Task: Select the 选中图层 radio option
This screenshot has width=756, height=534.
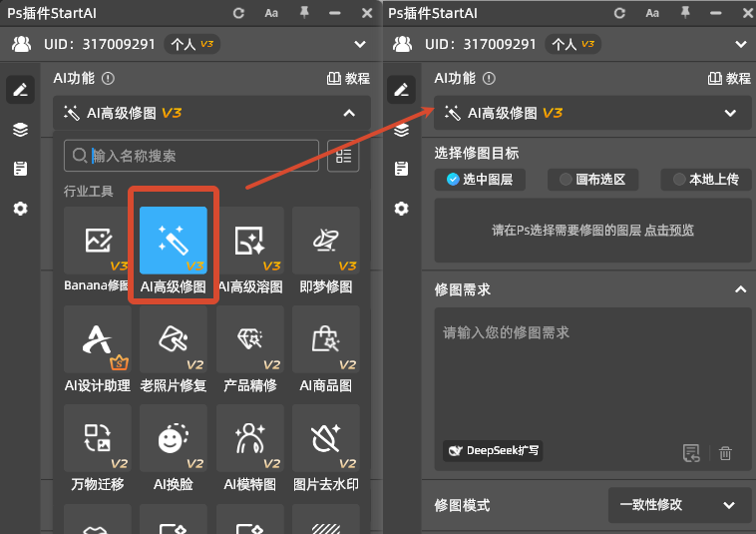Action: (x=480, y=180)
